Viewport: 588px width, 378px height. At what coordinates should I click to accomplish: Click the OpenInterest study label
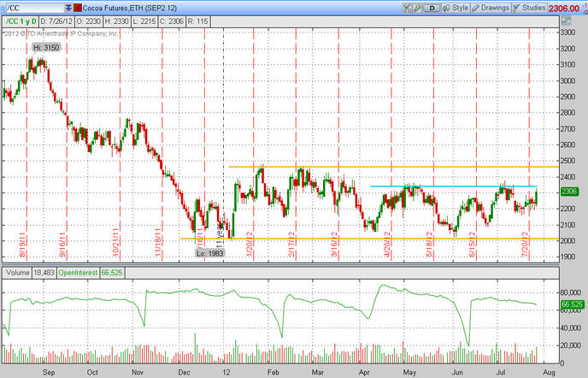[x=78, y=273]
